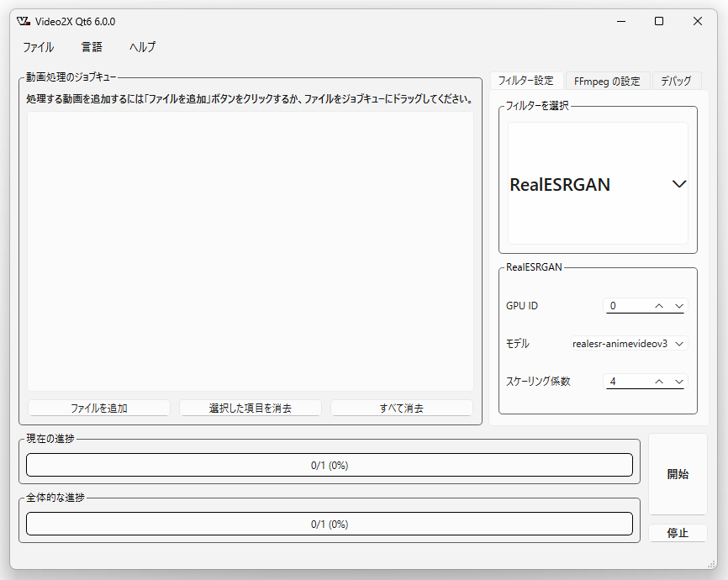This screenshot has width=728, height=580.
Task: Click the 現在の進捗 progress bar
Action: pyautogui.click(x=330, y=465)
